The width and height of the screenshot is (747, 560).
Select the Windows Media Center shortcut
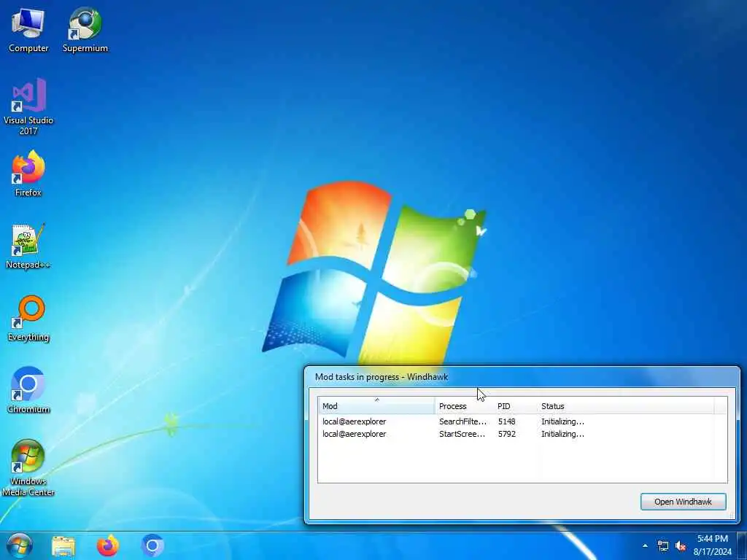[x=28, y=468]
